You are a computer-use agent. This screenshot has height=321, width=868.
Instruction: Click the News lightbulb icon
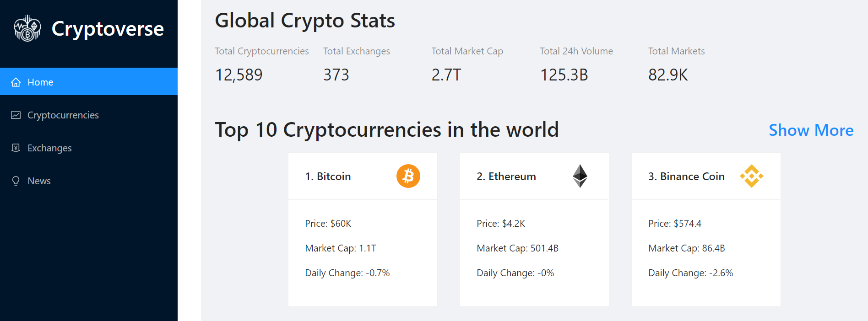[x=16, y=181]
